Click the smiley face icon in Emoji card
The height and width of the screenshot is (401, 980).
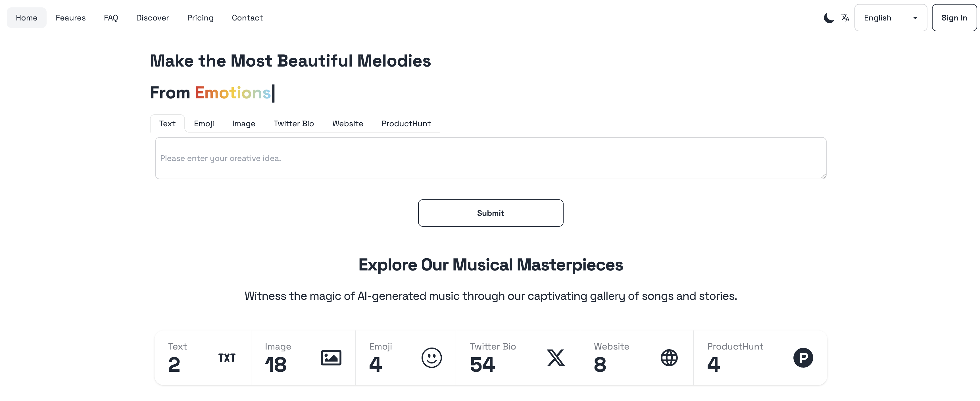coord(431,357)
